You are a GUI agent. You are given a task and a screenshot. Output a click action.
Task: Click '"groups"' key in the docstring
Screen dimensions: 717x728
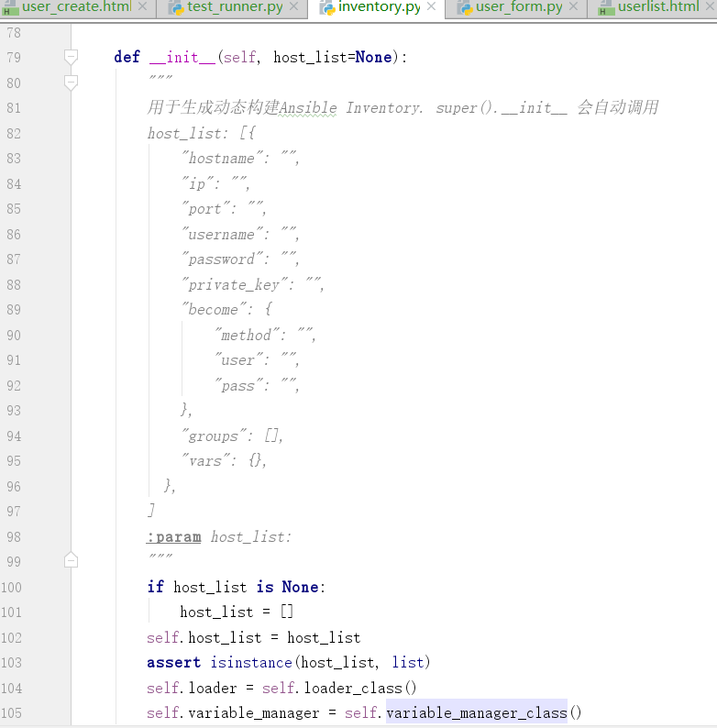[x=214, y=436]
